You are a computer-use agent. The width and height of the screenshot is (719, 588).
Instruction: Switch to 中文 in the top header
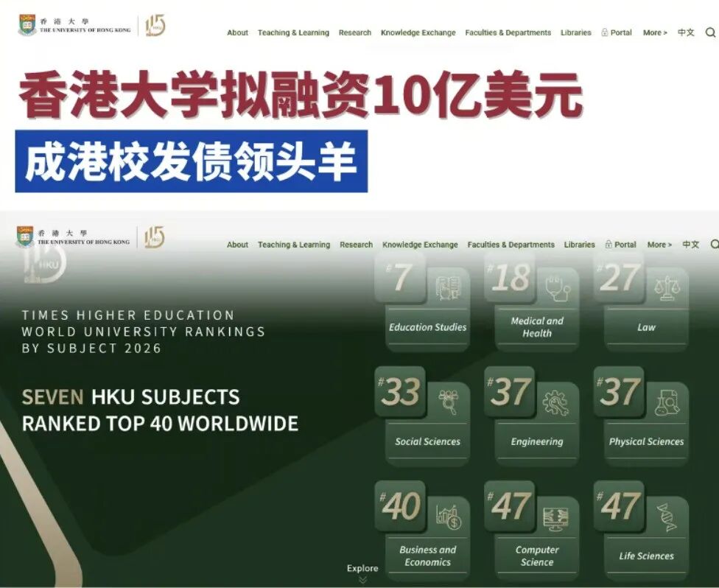click(686, 32)
